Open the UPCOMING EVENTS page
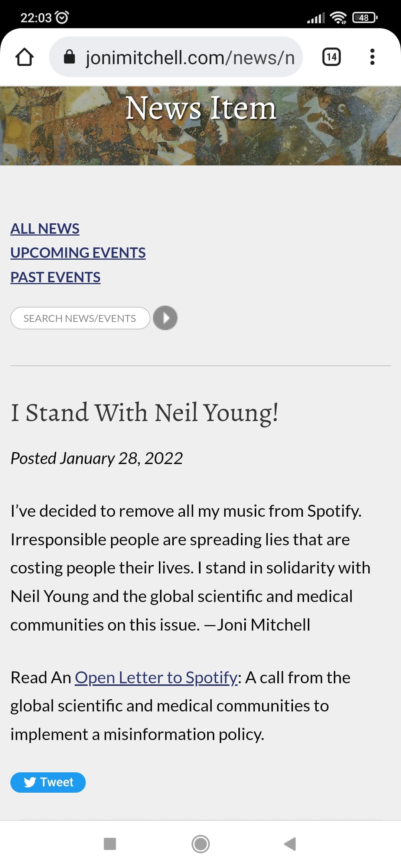Image resolution: width=401 pixels, height=868 pixels. [x=78, y=253]
